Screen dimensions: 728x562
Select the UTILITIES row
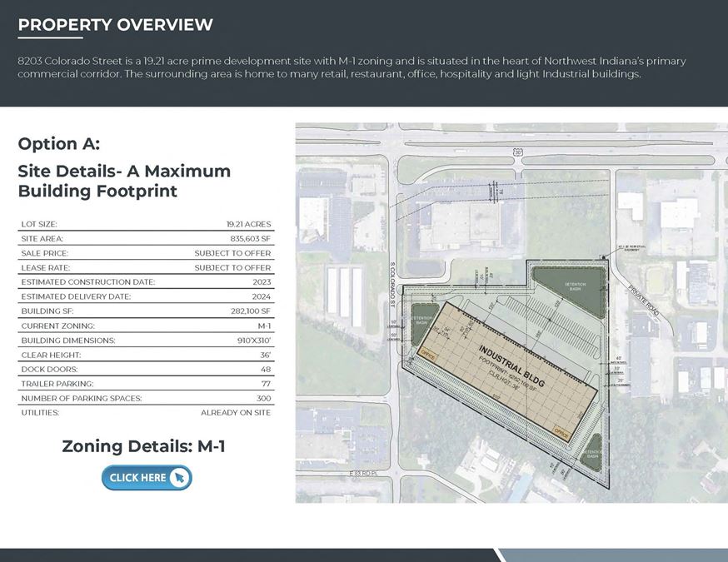tap(146, 413)
